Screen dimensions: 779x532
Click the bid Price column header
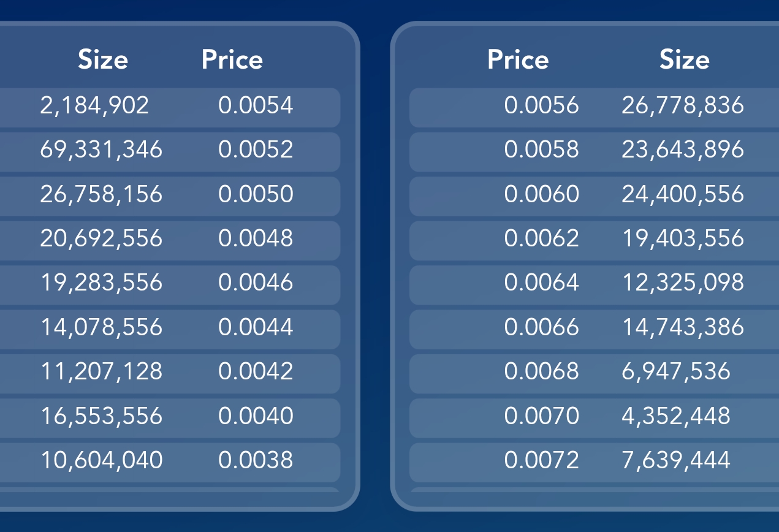[232, 60]
